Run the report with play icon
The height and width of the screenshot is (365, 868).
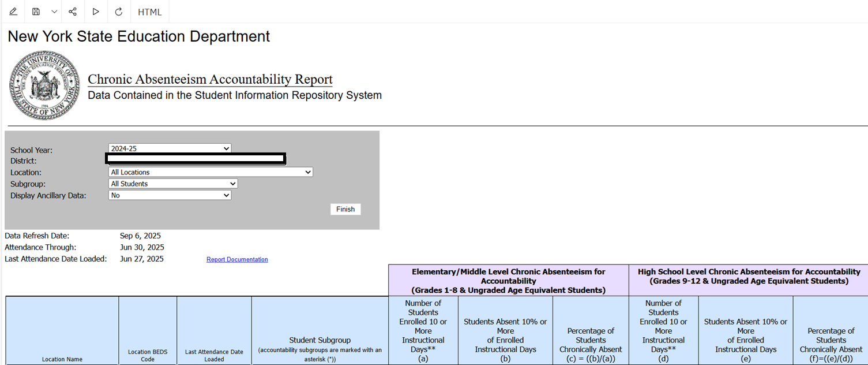[x=96, y=12]
